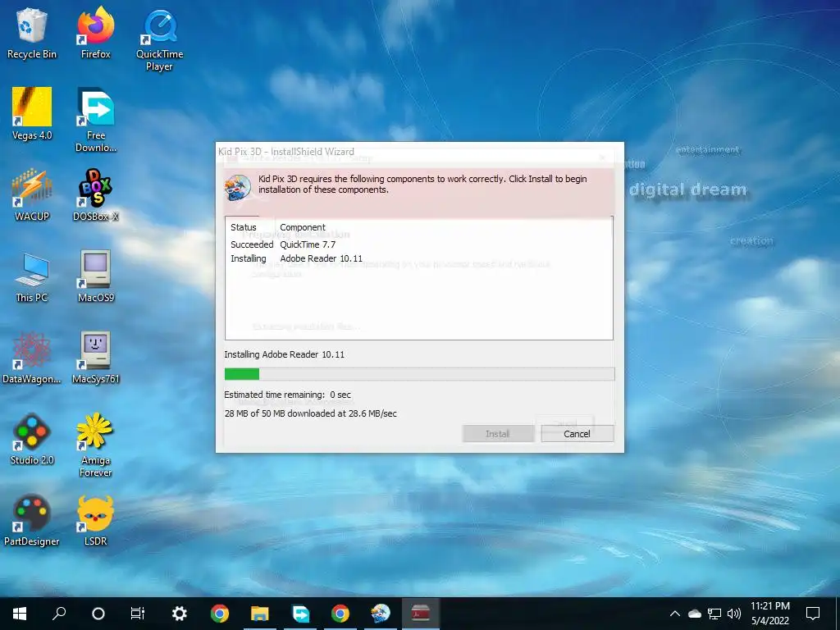Image resolution: width=840 pixels, height=630 pixels.
Task: Select the DataWagon desktop shortcut
Action: click(x=32, y=358)
